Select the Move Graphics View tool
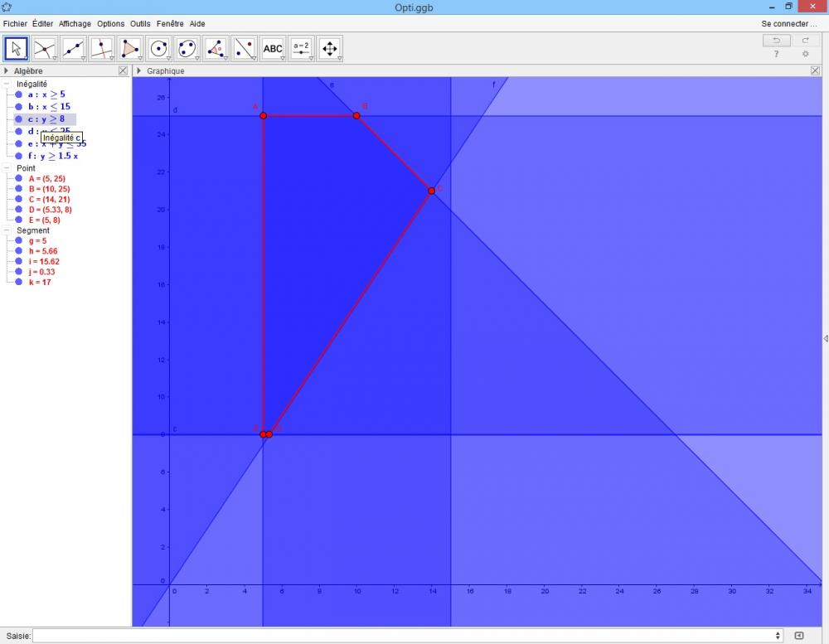 pyautogui.click(x=330, y=49)
